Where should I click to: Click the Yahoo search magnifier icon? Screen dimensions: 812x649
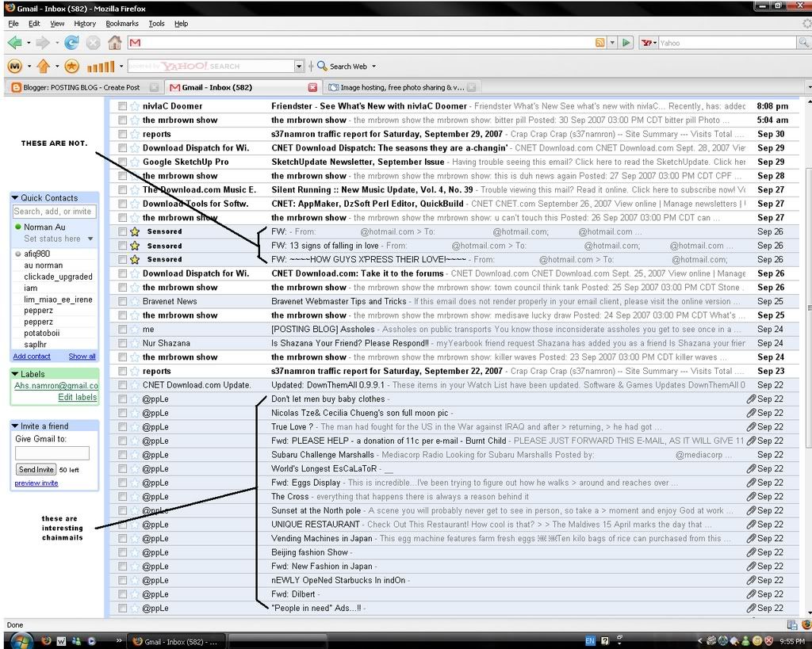coord(803,43)
